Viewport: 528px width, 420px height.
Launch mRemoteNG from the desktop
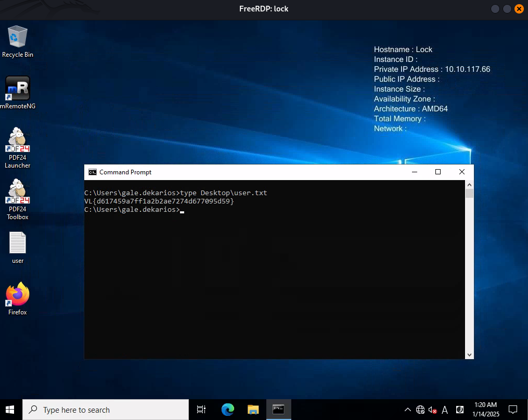(x=18, y=93)
